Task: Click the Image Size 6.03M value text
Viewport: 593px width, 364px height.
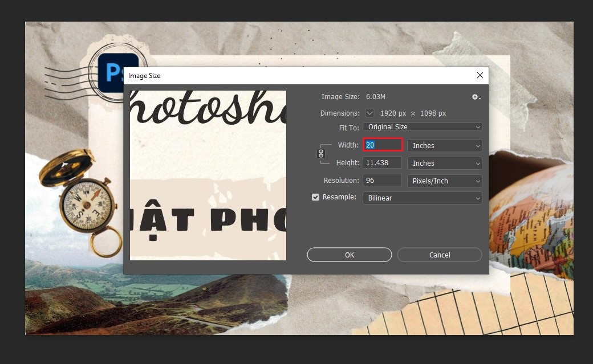Action: click(x=376, y=97)
